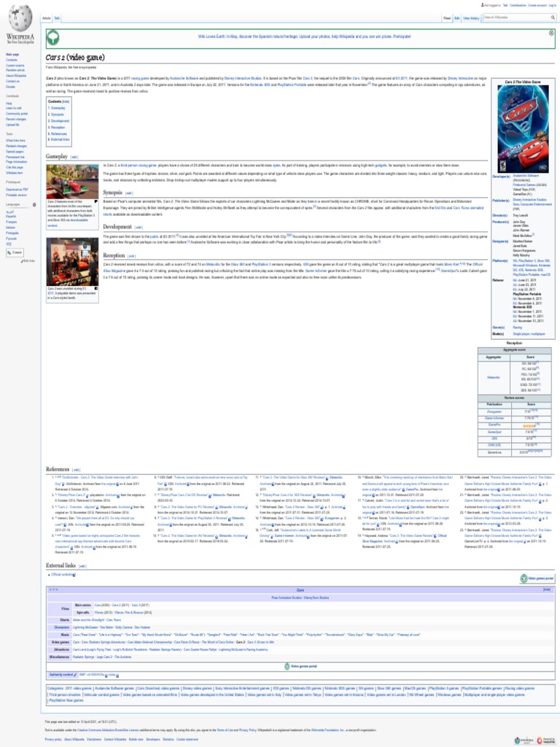Viewport: 560px width, 747px height.
Task: Click What links here in Tools
Action: click(x=16, y=141)
